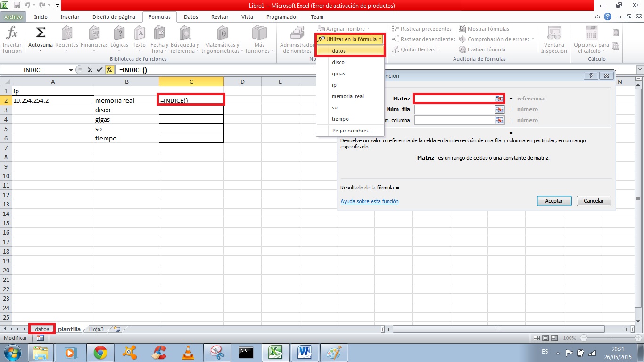Open the Texto functions gallery
The width and height of the screenshot is (644, 362).
[x=139, y=40]
